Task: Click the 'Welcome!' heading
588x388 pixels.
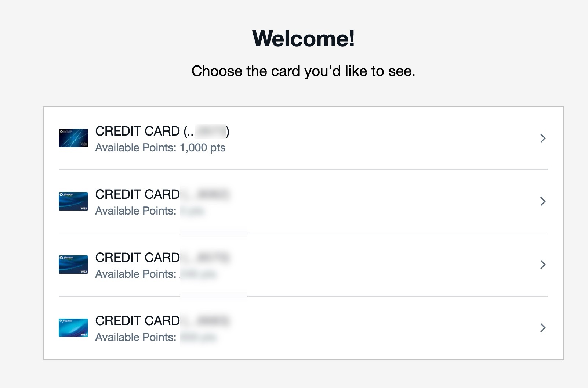Action: [x=304, y=39]
